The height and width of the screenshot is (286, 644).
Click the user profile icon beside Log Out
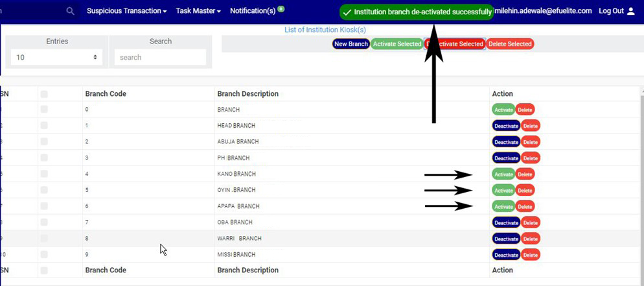(x=631, y=11)
